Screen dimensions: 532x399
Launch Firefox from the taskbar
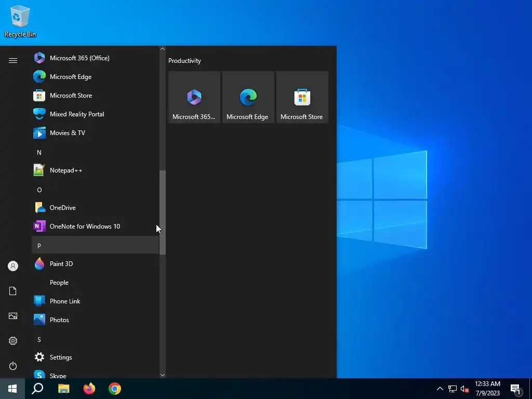(89, 389)
